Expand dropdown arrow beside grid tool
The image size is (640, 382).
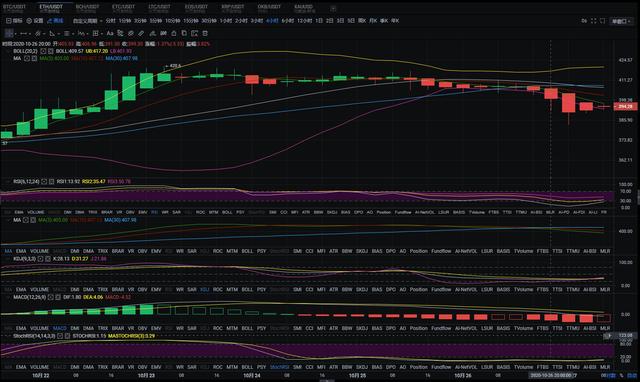coord(102,34)
